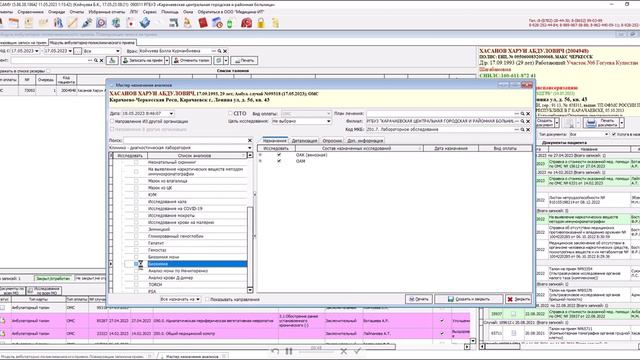Open search for Филиал field
640x360 pixels.
pyautogui.click(x=522, y=121)
